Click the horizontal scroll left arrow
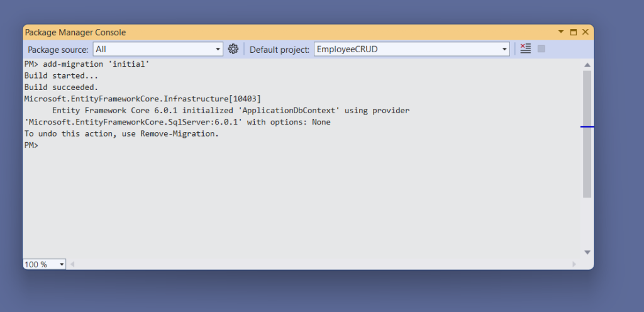The image size is (644, 312). [x=72, y=265]
